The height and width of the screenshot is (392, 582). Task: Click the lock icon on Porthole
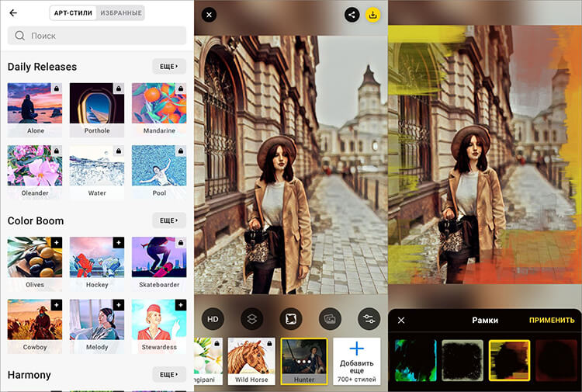pyautogui.click(x=119, y=88)
